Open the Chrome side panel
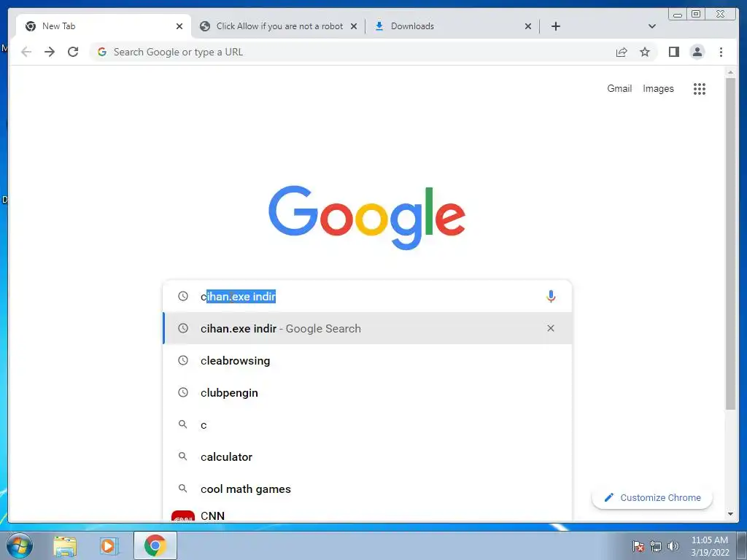This screenshot has width=747, height=560. pyautogui.click(x=673, y=52)
